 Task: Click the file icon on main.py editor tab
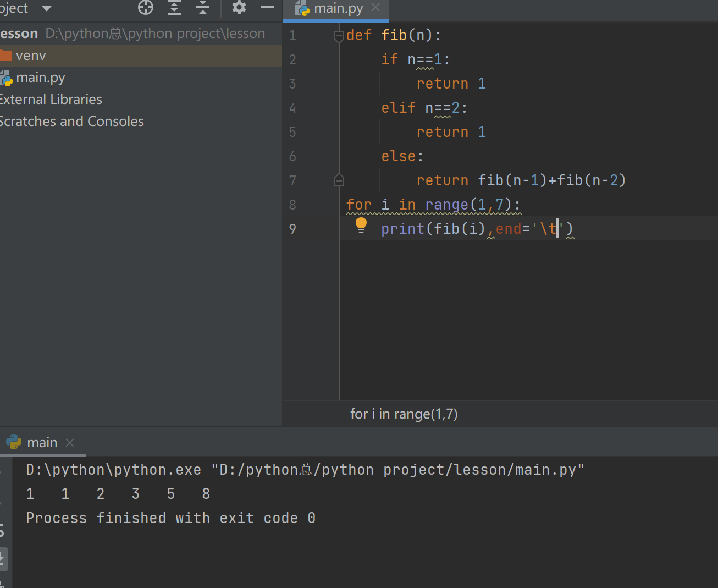tap(302, 8)
